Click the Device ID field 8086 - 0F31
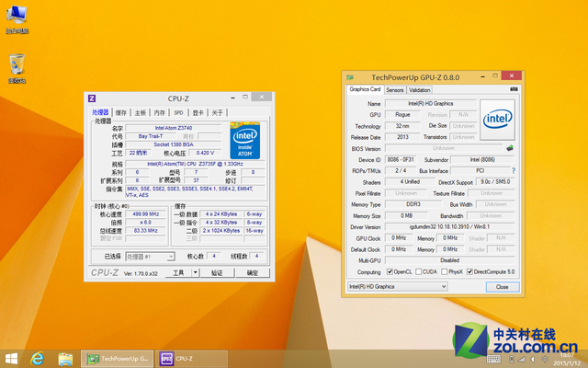Viewport: 588px width, 368px height. 401,159
